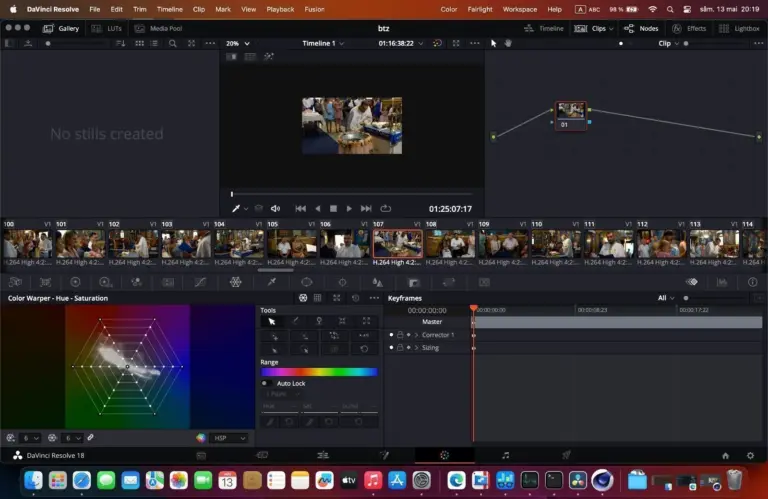Open the Power Window palette
The width and height of the screenshot is (768, 499).
(307, 282)
